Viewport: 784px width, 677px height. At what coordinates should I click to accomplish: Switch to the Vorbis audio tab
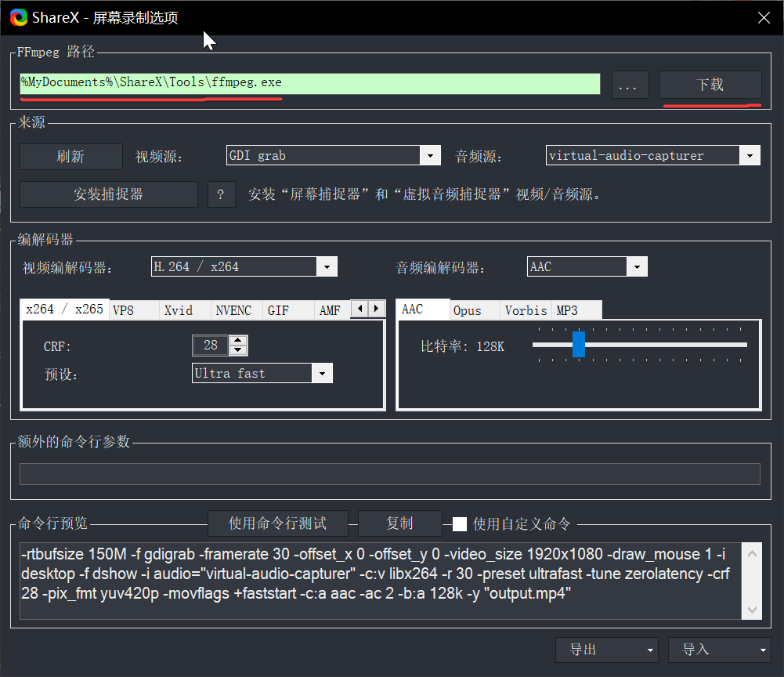pos(526,311)
